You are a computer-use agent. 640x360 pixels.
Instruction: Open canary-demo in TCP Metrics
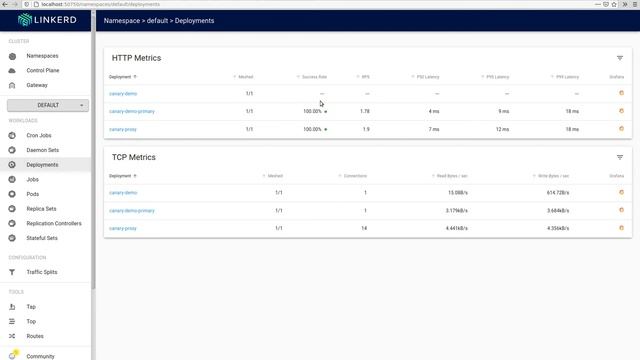click(x=123, y=193)
